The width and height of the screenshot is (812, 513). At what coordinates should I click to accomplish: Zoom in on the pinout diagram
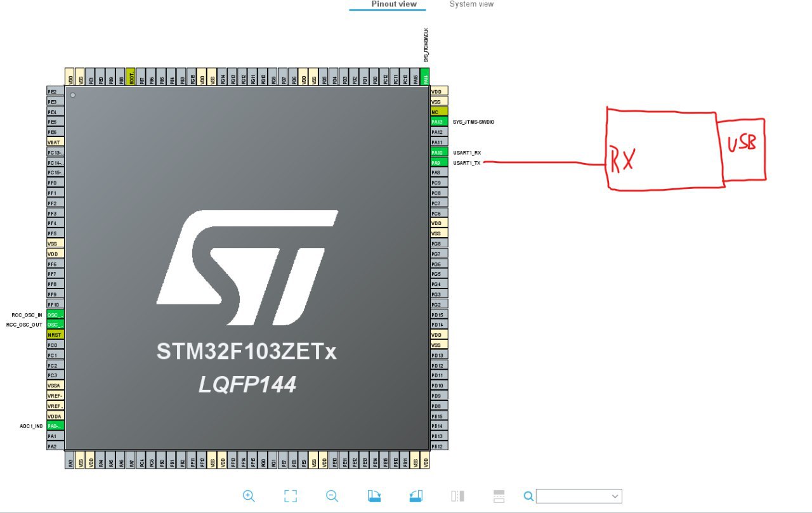click(249, 496)
